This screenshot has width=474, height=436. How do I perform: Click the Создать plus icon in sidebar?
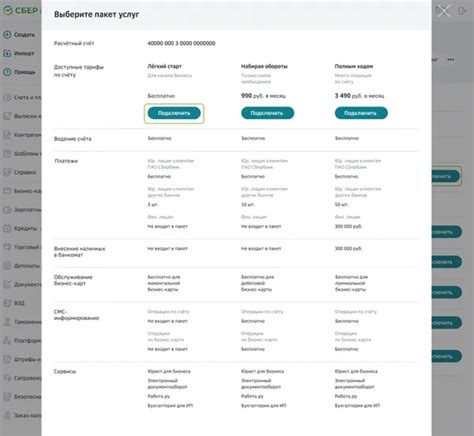(7, 34)
